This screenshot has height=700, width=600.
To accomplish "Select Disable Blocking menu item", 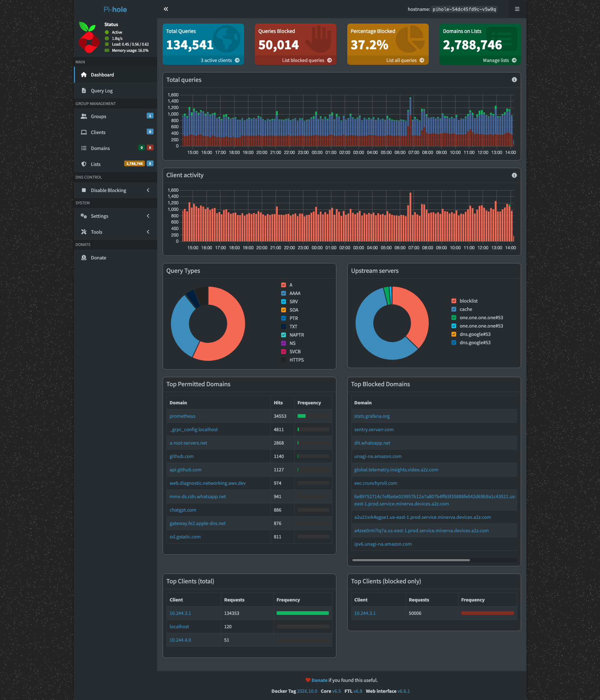I will point(116,190).
